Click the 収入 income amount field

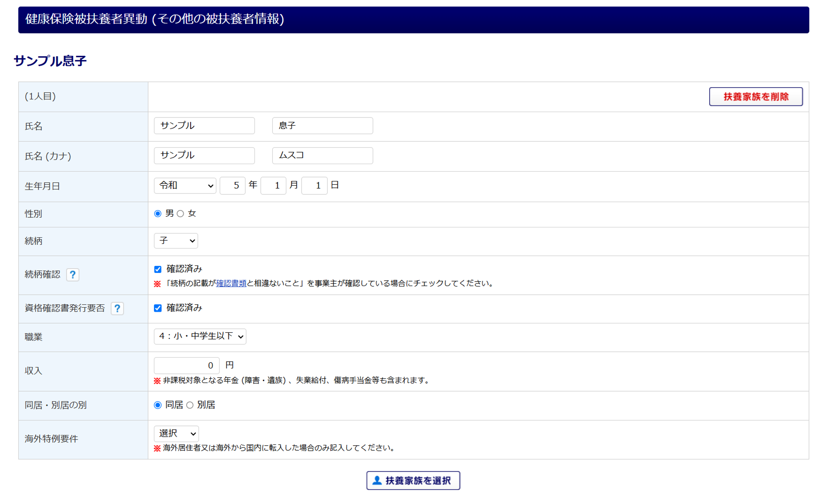click(187, 365)
